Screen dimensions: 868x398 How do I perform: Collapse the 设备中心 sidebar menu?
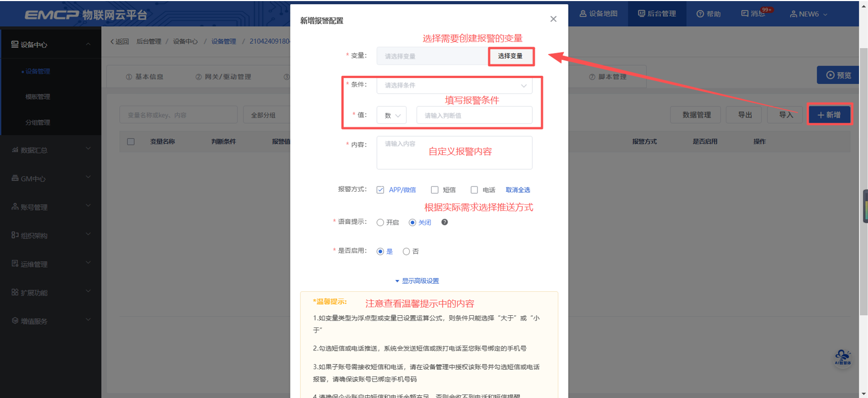coord(51,45)
